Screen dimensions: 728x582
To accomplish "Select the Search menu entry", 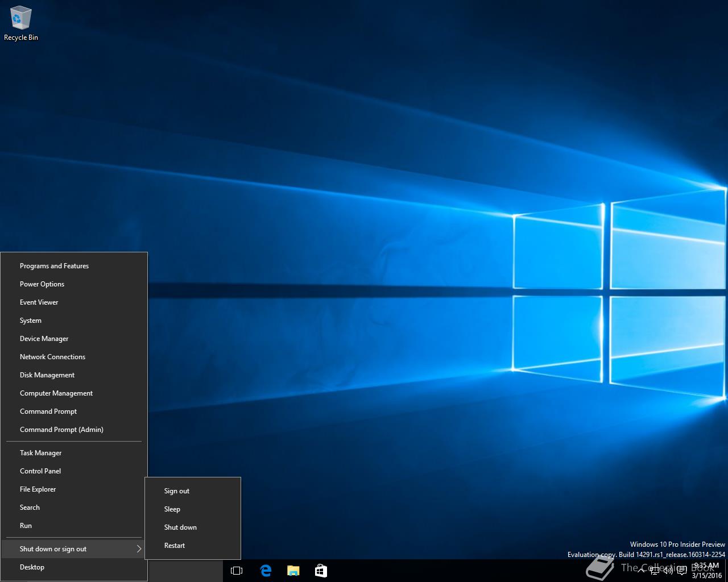I will (74, 508).
